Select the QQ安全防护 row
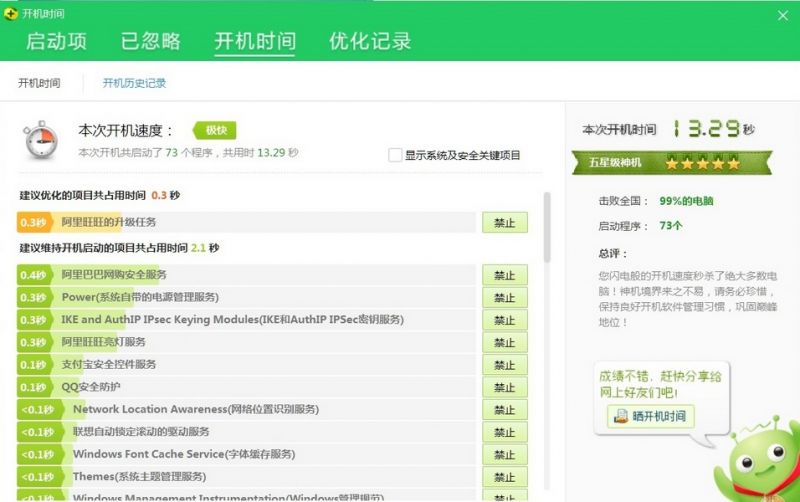The image size is (800, 502). tap(246, 387)
